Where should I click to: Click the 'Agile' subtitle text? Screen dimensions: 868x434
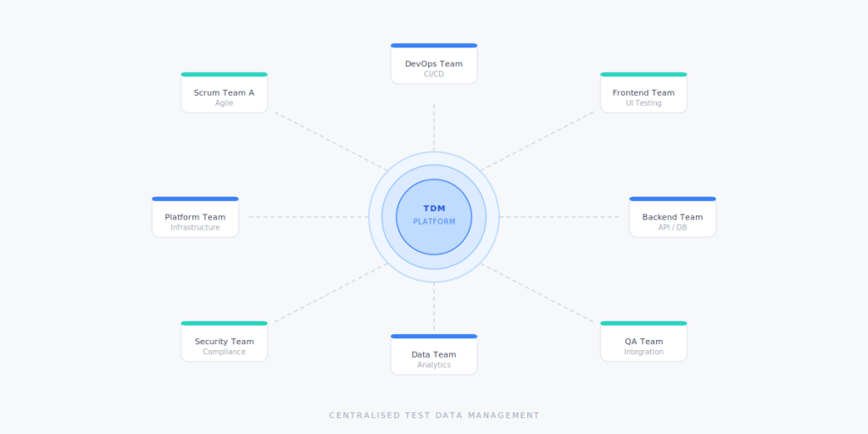click(224, 103)
